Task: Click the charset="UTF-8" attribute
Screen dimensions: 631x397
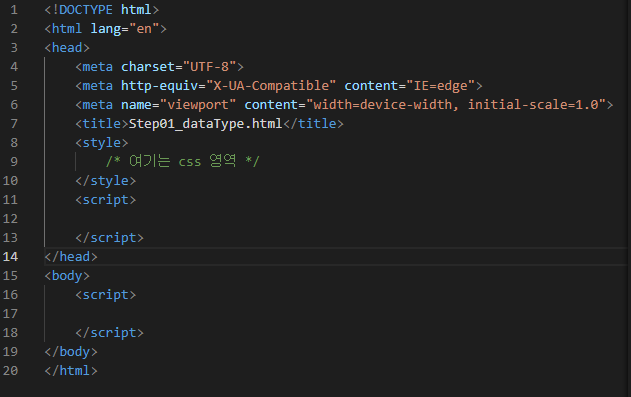Action: point(179,67)
